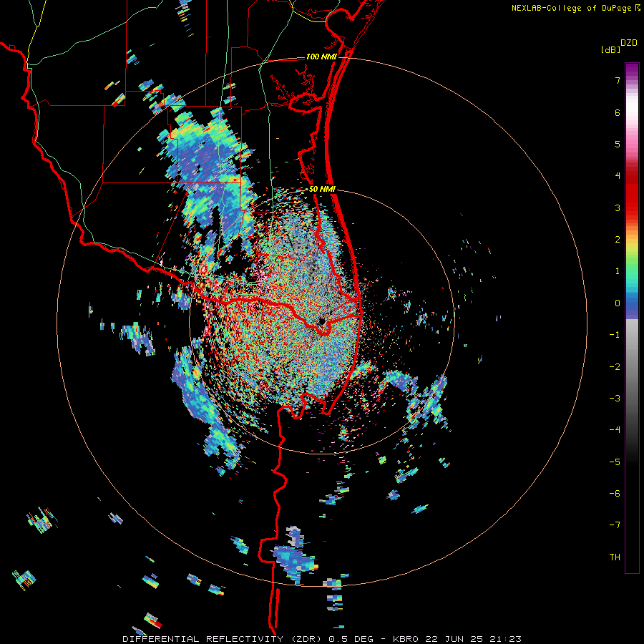Click the -4 value on color scale
The image size is (644, 644).
click(x=615, y=430)
